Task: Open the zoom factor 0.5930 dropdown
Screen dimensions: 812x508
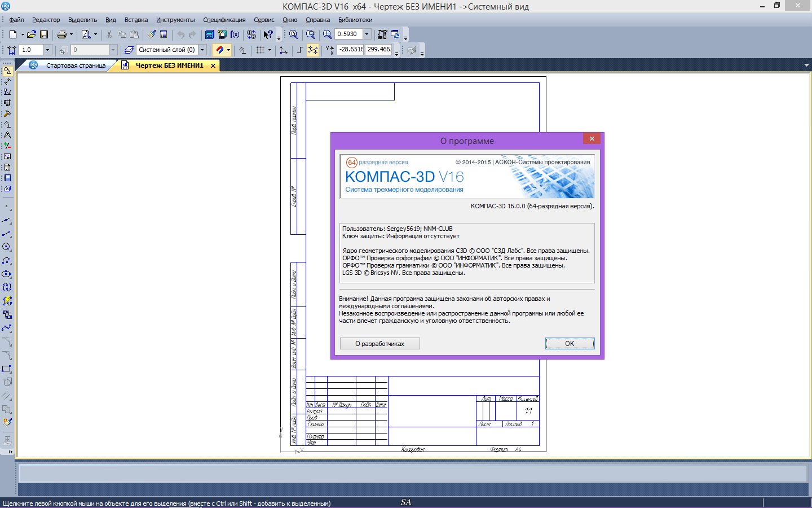Action: click(x=367, y=34)
